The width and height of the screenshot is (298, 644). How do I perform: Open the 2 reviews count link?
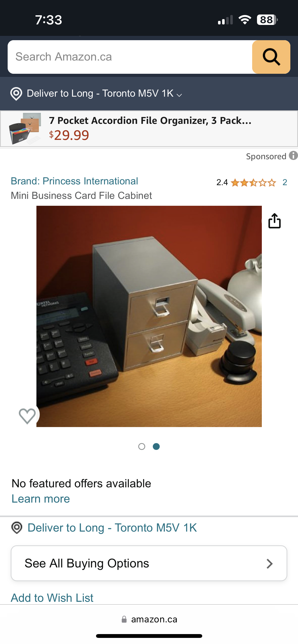click(x=285, y=182)
